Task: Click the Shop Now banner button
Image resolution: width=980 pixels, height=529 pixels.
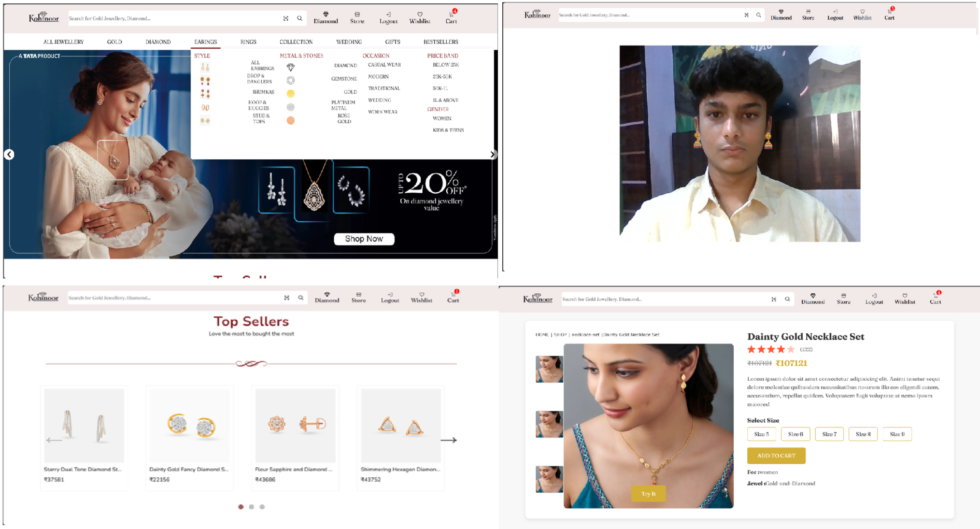Action: click(364, 239)
